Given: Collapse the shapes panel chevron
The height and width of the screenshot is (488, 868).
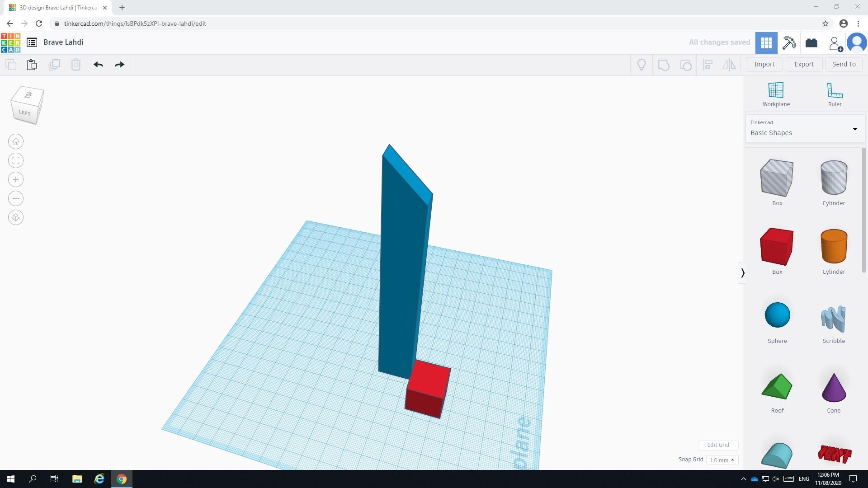Looking at the screenshot, I should tap(742, 273).
